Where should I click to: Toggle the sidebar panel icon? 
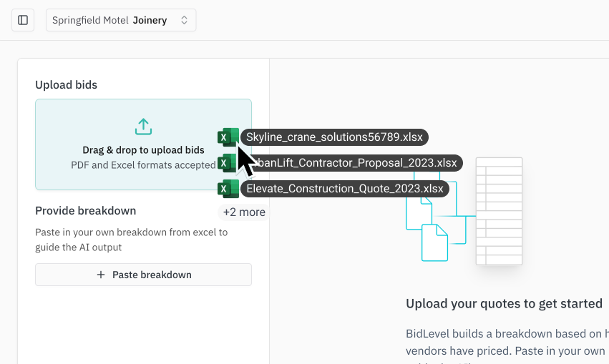[x=23, y=20]
